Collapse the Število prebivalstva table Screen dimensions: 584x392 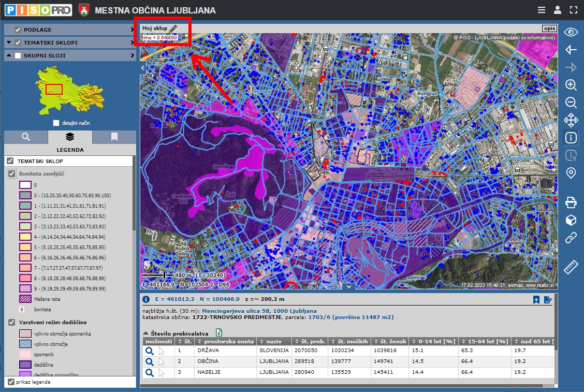[x=146, y=333]
